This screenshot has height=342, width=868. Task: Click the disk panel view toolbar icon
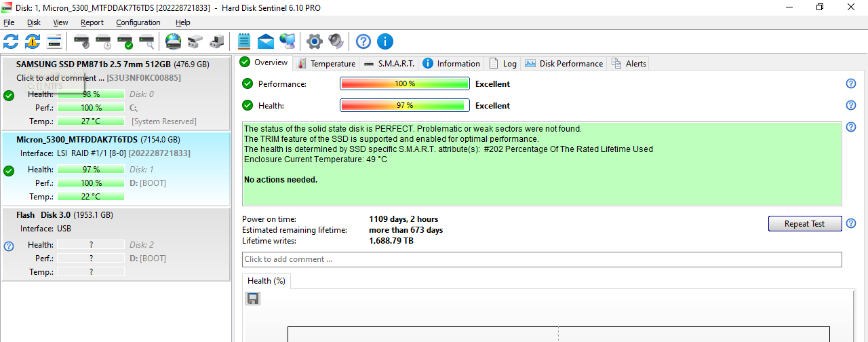click(x=54, y=41)
